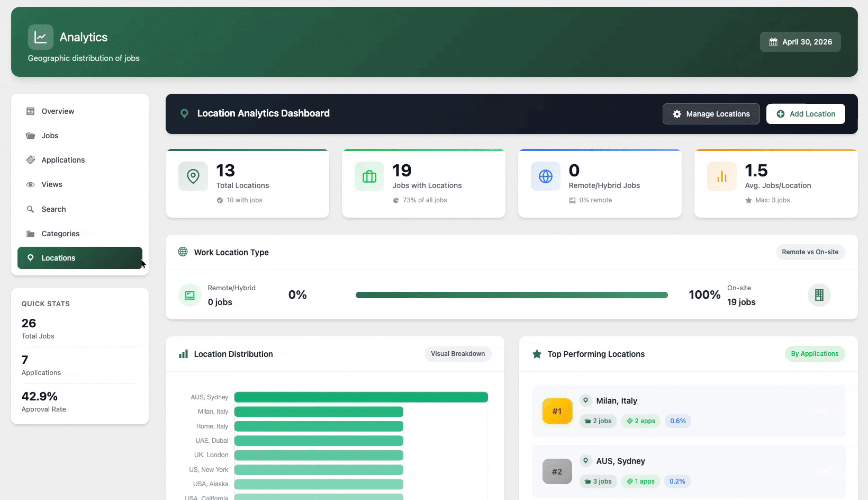Screen dimensions: 868x500
Task: Click the AUS, Sydney bar in chart
Action: click(x=361, y=397)
